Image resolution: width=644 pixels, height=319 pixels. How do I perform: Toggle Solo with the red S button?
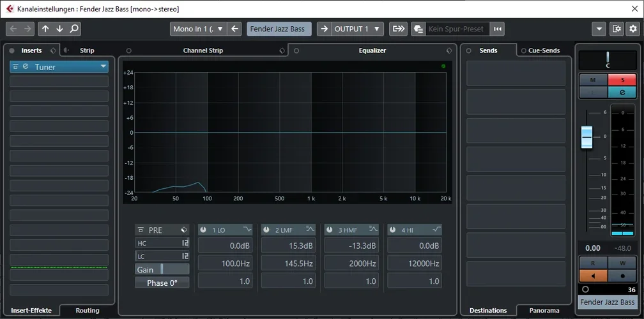(x=622, y=80)
